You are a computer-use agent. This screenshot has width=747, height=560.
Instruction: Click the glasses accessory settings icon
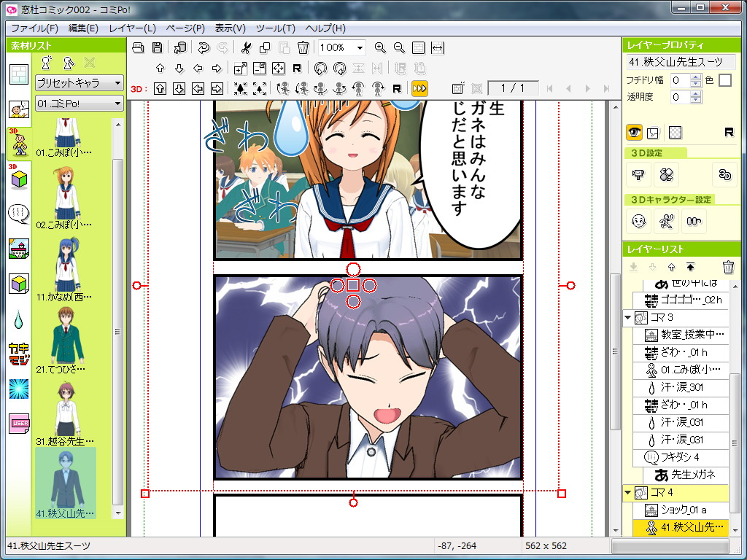694,220
